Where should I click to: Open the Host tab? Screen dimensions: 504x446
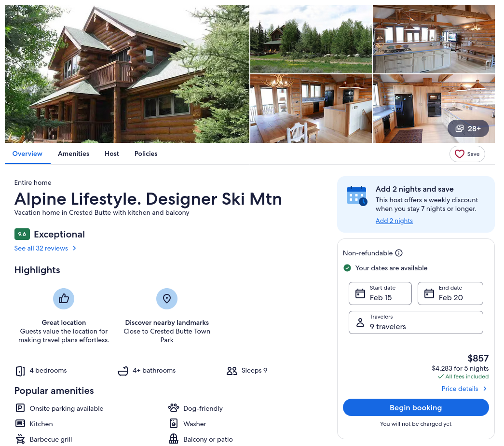tap(112, 153)
